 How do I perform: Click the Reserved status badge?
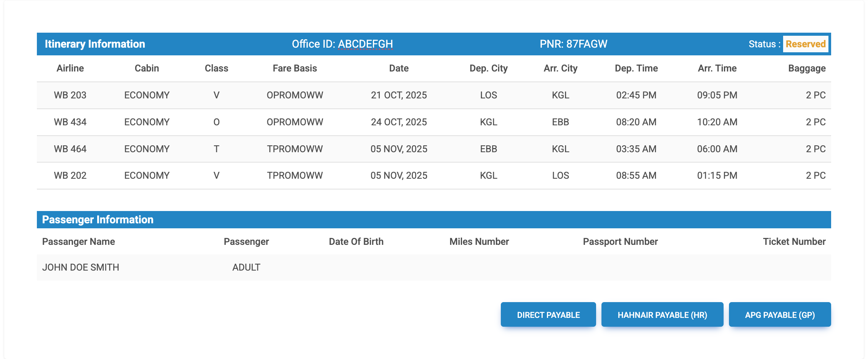click(805, 44)
